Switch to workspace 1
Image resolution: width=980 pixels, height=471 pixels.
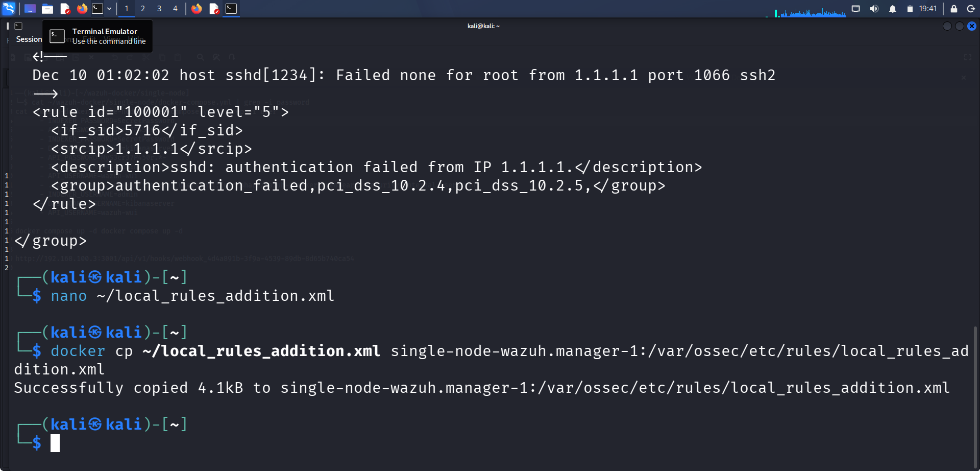click(x=127, y=9)
